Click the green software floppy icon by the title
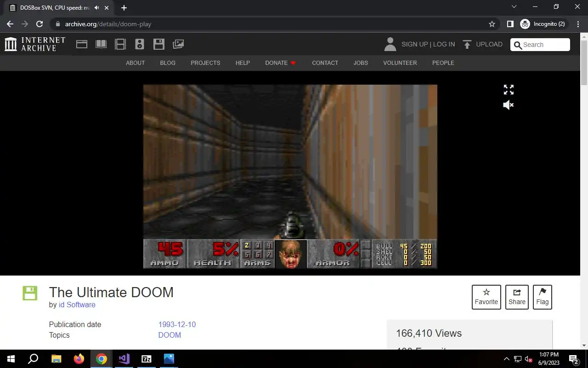This screenshot has width=588, height=368. [30, 293]
